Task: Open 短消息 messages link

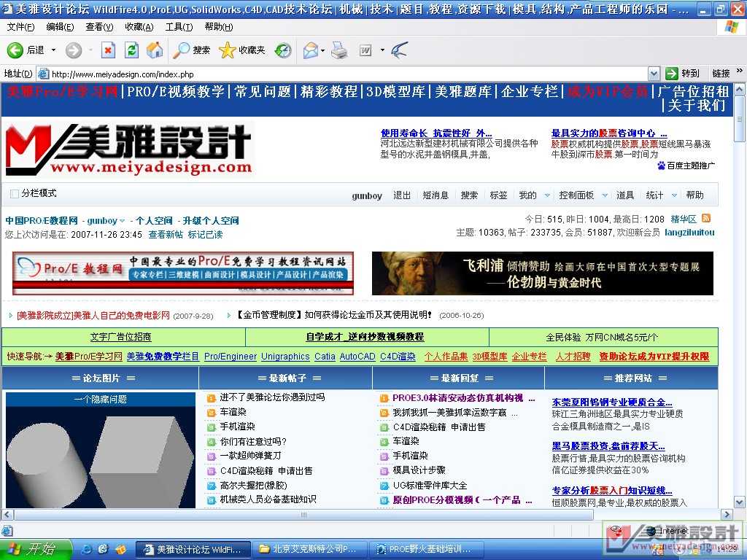Action: pyautogui.click(x=436, y=195)
